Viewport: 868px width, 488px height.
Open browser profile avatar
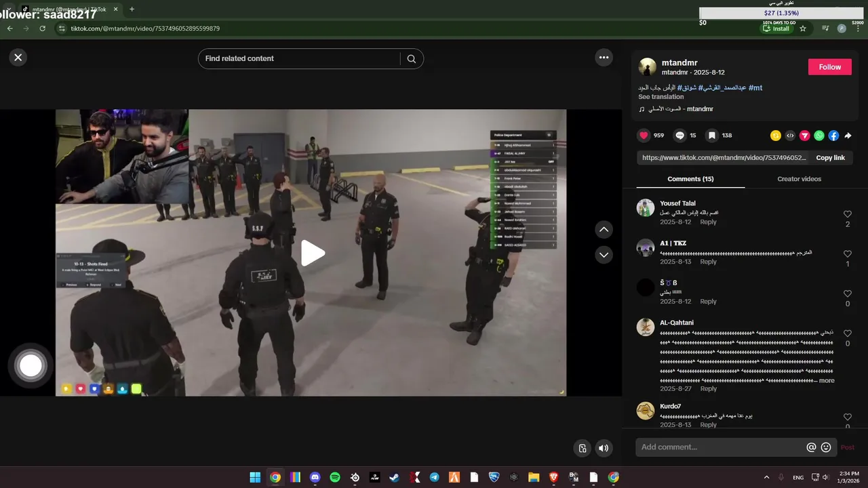click(x=842, y=28)
